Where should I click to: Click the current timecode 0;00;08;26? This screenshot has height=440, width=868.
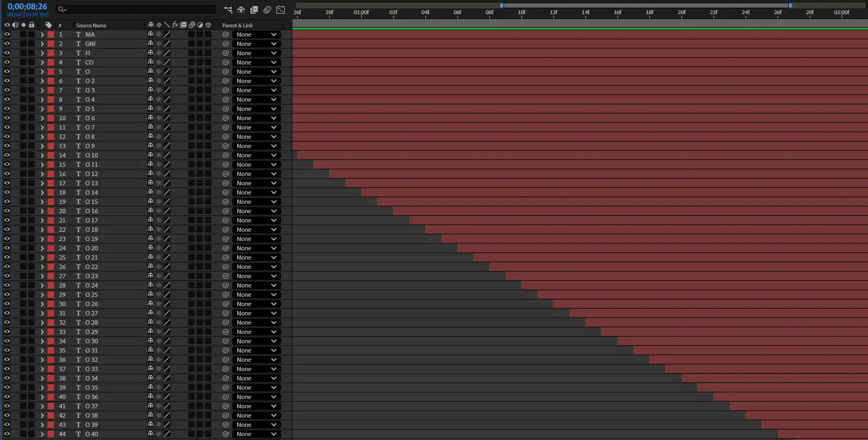27,7
